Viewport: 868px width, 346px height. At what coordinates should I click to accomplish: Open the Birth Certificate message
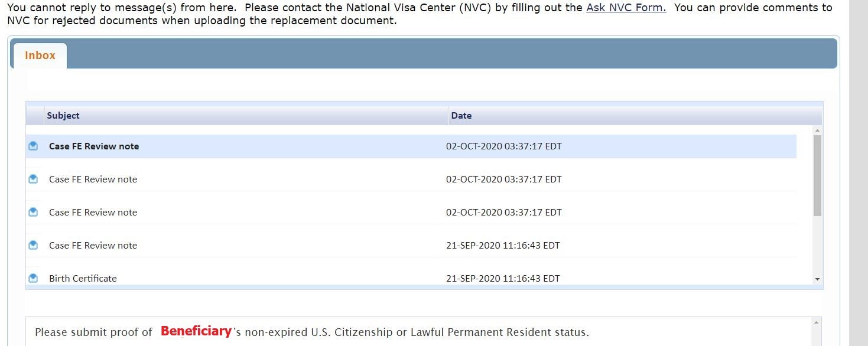(x=83, y=279)
